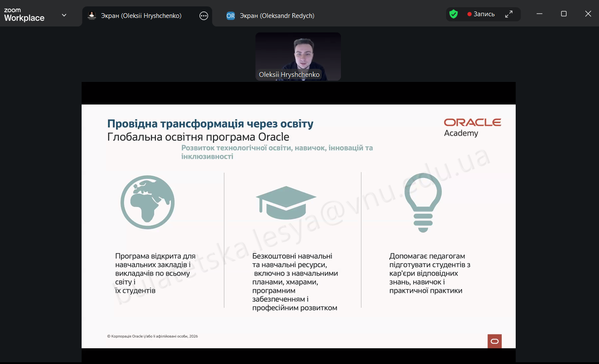Select Oleksii Hryshchenko's video thumbnail

pos(298,56)
